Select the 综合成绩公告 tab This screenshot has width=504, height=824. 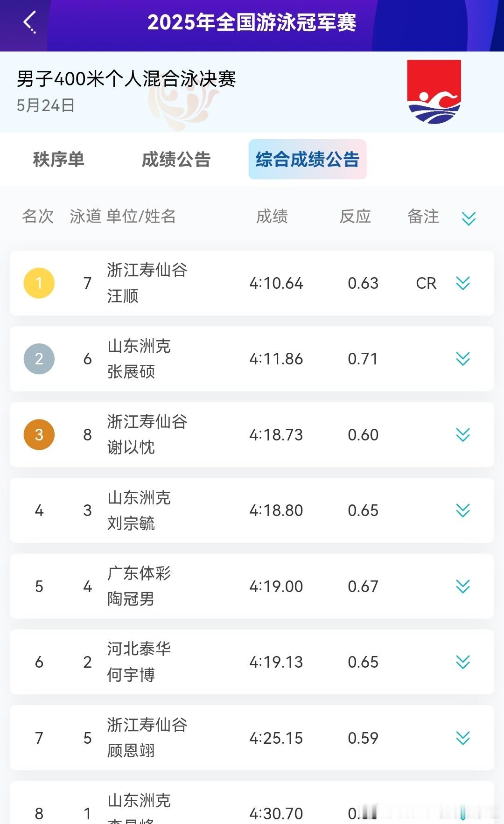(308, 159)
